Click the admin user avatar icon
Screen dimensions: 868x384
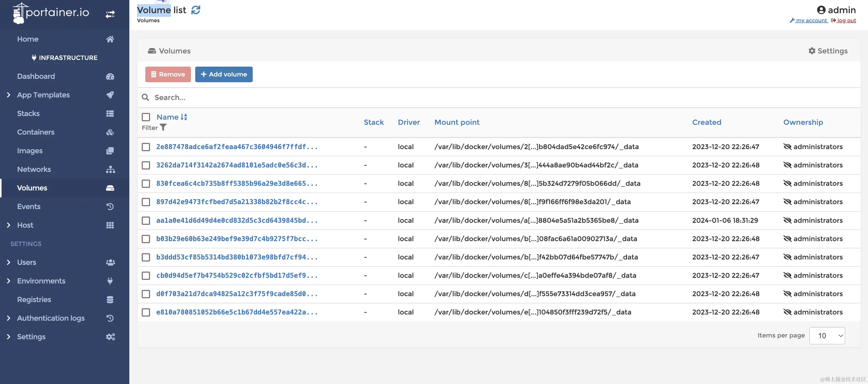pyautogui.click(x=821, y=10)
